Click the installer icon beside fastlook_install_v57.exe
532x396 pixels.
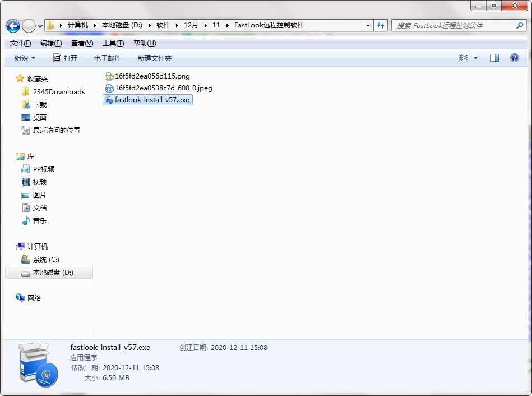109,100
